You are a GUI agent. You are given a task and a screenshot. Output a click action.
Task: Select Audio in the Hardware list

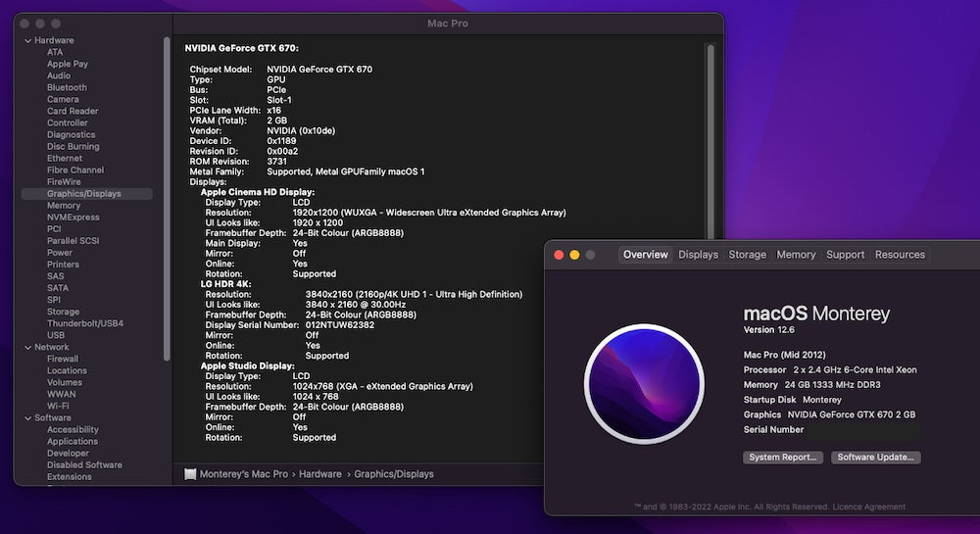59,75
